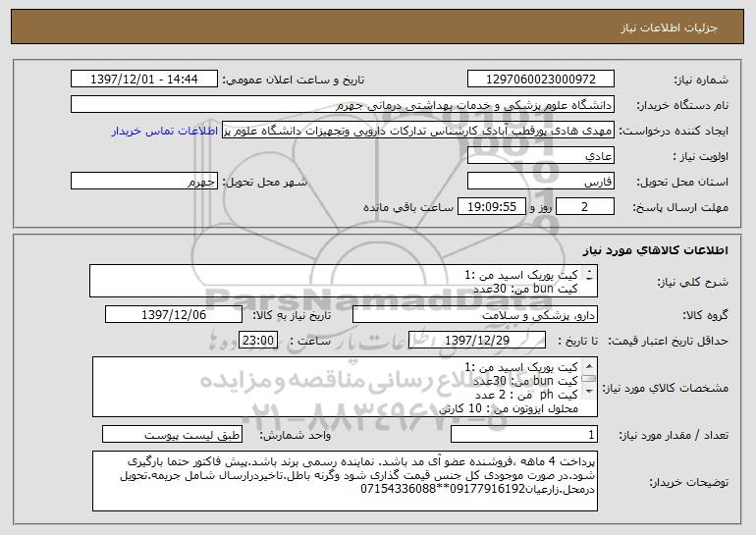
Task: Click the text ساعت باقی مانده
Action: pyautogui.click(x=407, y=207)
